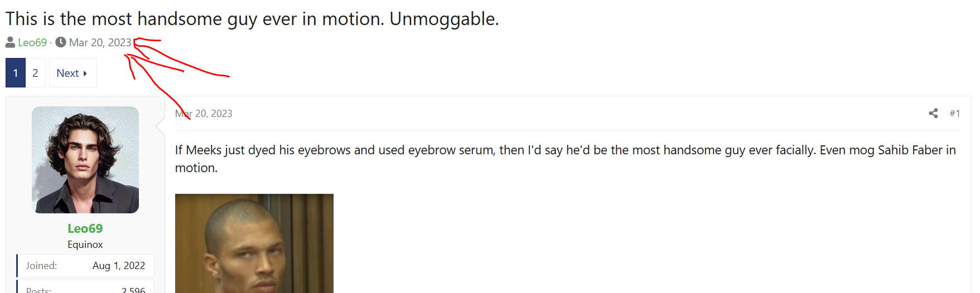
Task: Click the arrow icon in the Next button
Action: pyautogui.click(x=85, y=74)
